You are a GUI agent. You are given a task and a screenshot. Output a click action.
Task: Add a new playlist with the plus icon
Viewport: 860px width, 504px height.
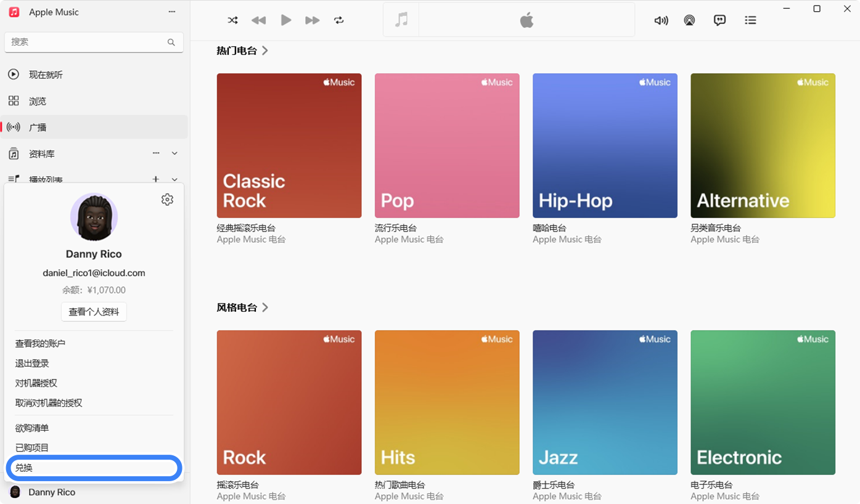click(156, 179)
